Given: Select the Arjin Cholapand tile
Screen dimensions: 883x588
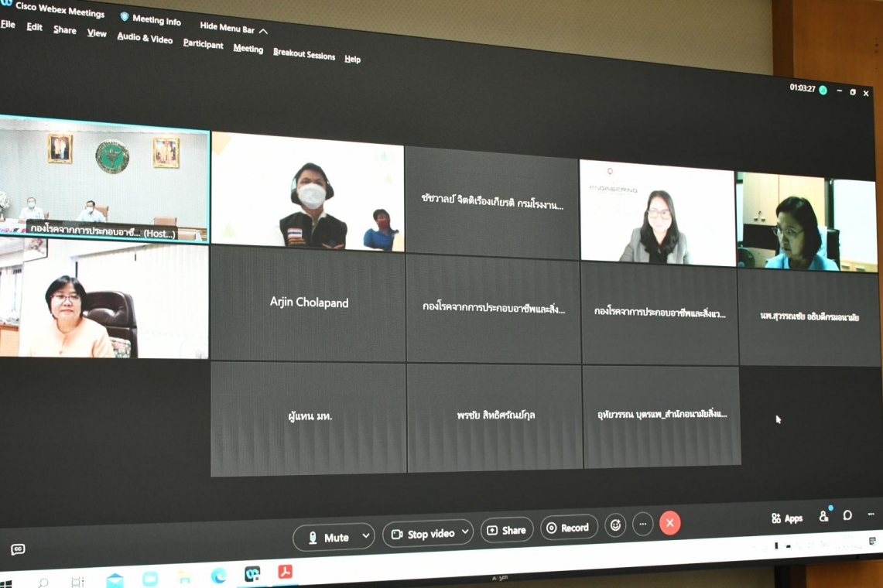Looking at the screenshot, I should pyautogui.click(x=308, y=303).
